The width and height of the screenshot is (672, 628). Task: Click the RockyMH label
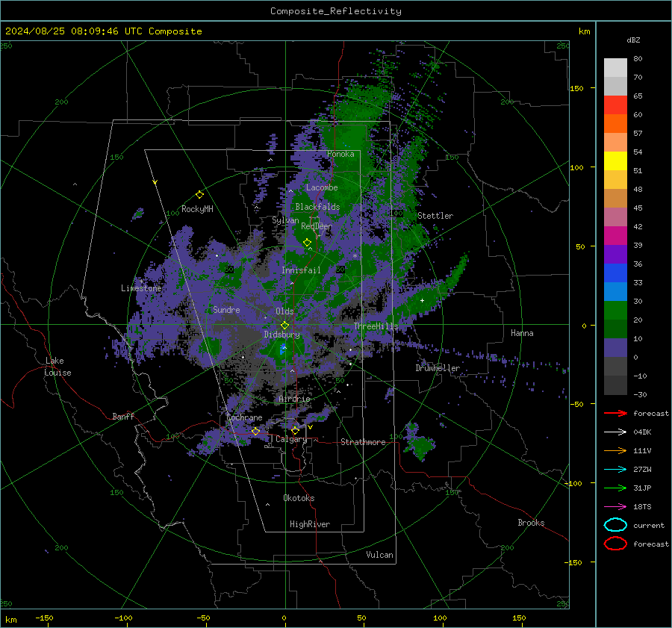197,209
